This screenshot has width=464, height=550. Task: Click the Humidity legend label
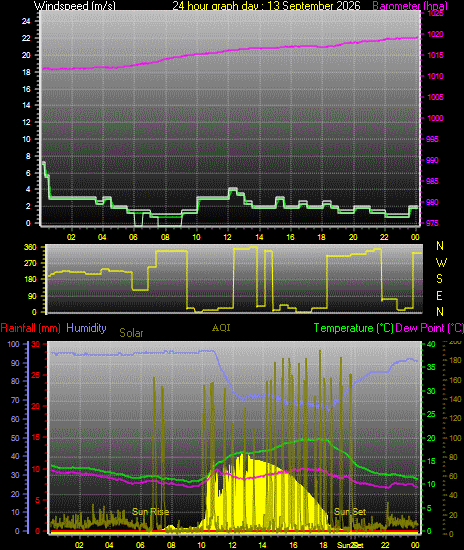point(86,328)
